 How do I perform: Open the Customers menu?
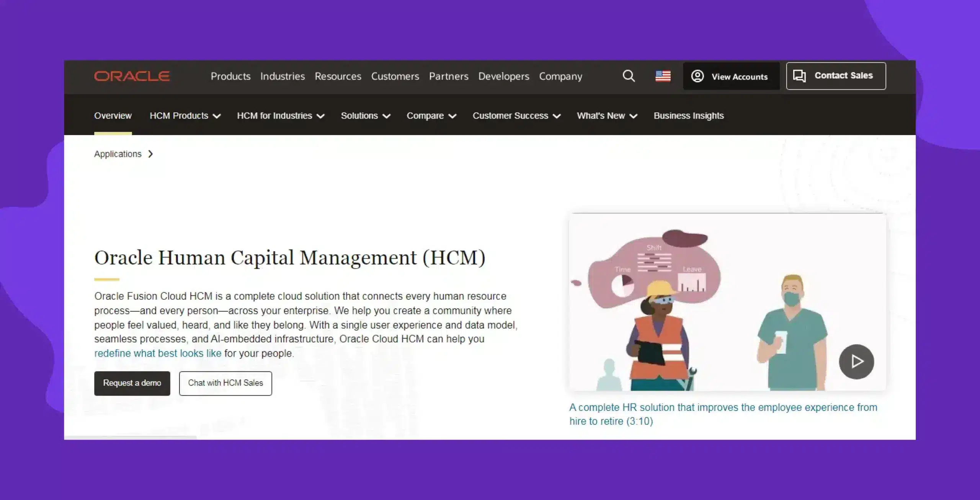395,76
